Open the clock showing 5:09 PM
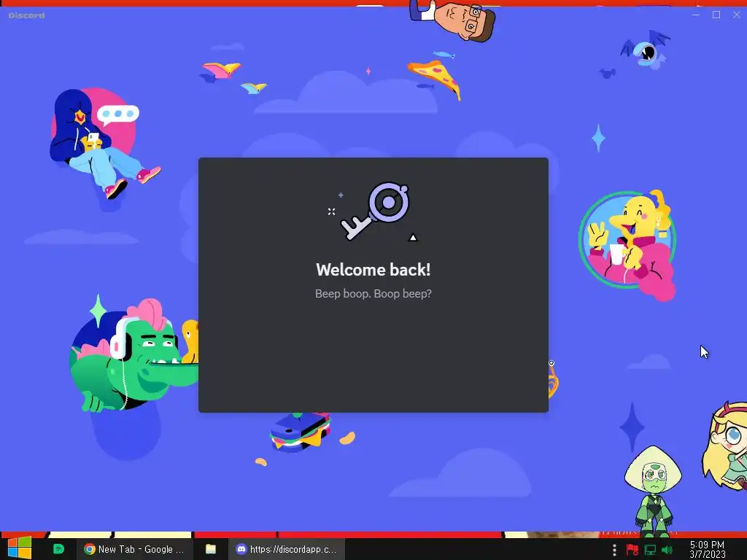Image resolution: width=747 pixels, height=560 pixels. pyautogui.click(x=707, y=550)
